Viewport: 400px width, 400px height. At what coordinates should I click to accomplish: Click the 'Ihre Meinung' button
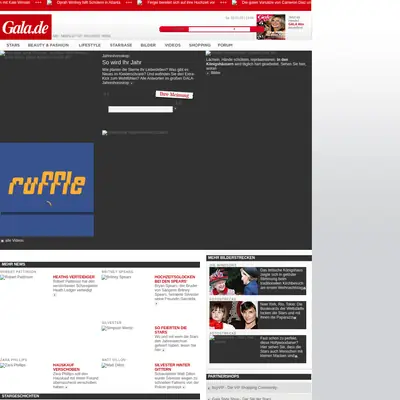174,95
